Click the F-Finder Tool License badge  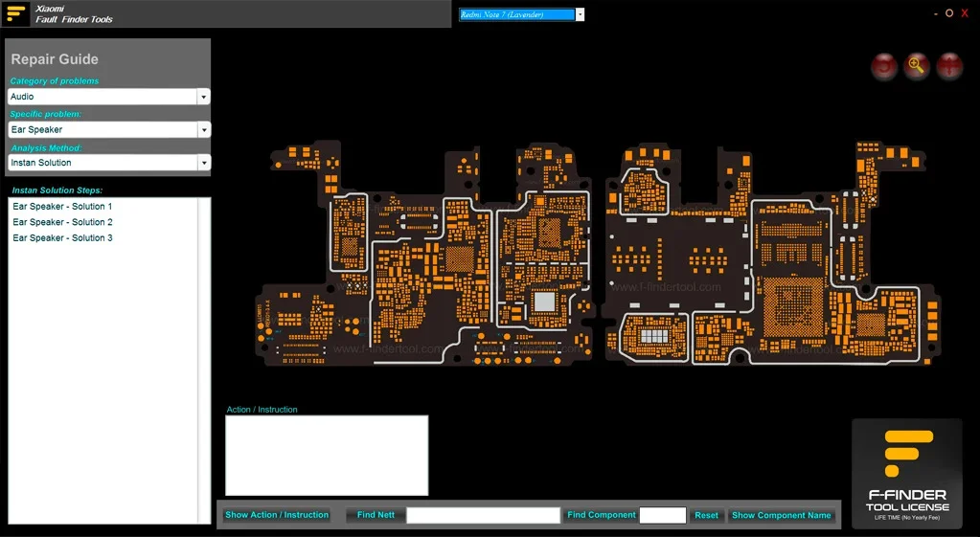point(907,474)
